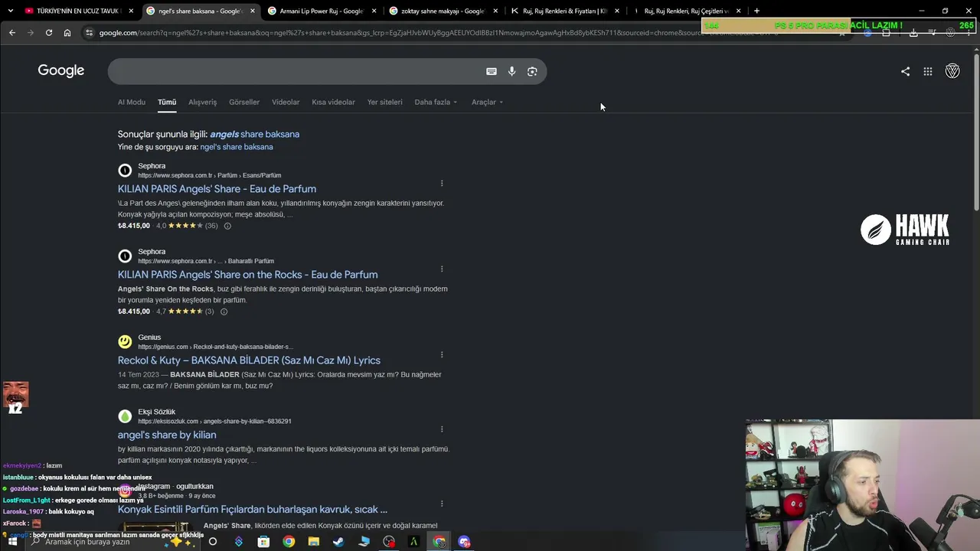This screenshot has height=551, width=980.
Task: Show rating info for the 4,7 star Sephora result
Action: pos(224,311)
